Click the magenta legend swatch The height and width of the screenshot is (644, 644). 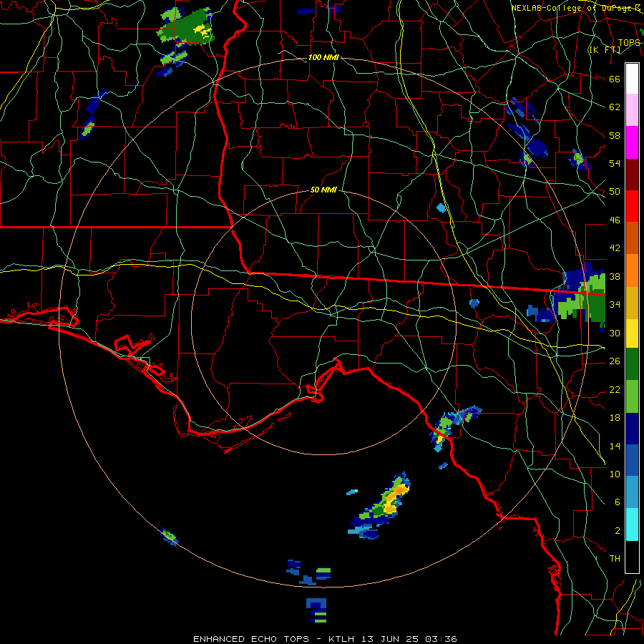click(632, 142)
